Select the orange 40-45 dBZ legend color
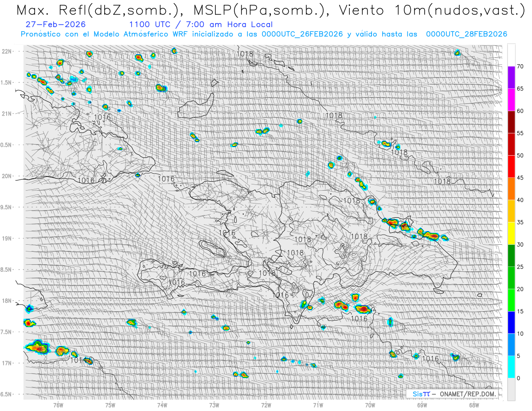Screen dimensions: 532x411 point(511,189)
